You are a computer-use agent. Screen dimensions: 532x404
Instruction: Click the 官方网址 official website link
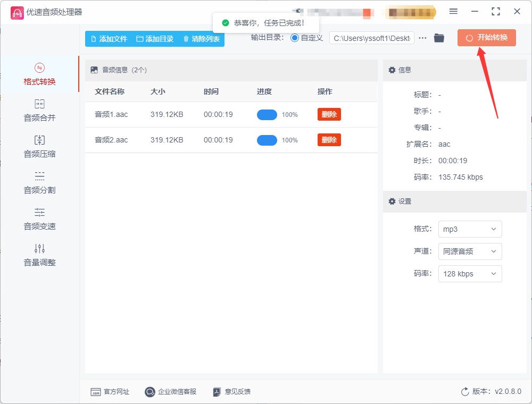tap(110, 392)
